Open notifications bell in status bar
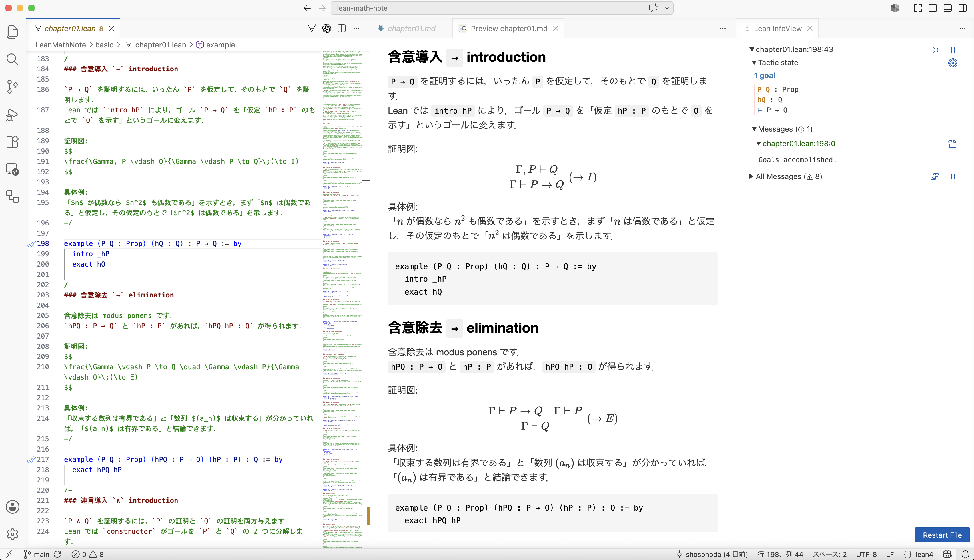Image resolution: width=974 pixels, height=560 pixels. pos(965,554)
